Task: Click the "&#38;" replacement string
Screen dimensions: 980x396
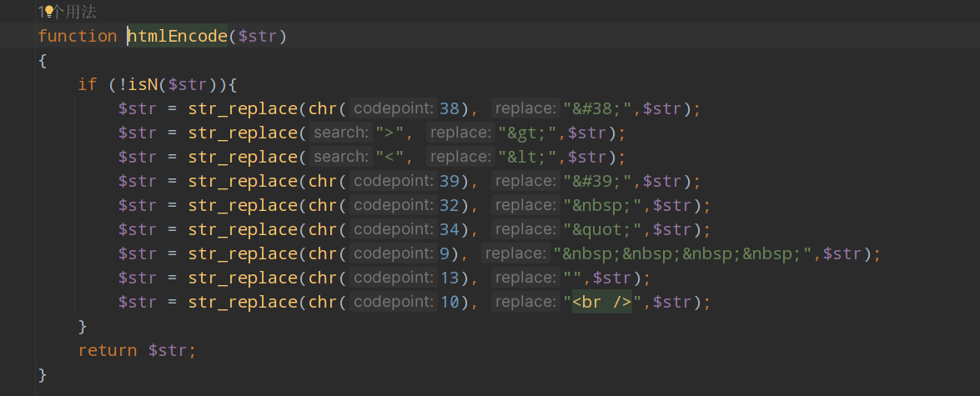Action: [599, 108]
